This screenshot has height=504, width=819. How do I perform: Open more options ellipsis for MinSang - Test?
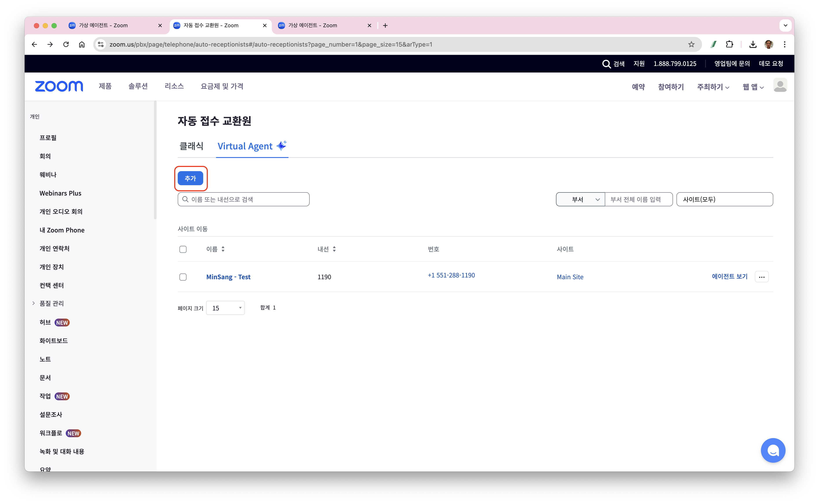tap(762, 277)
